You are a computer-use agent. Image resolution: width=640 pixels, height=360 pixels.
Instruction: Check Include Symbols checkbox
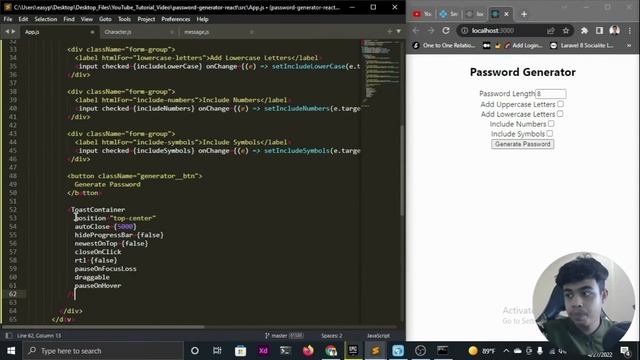[x=550, y=133]
